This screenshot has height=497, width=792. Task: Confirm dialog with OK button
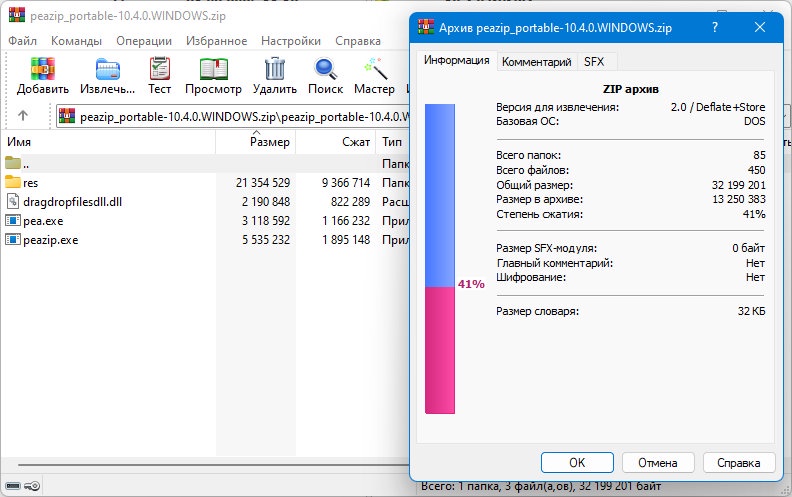(x=577, y=462)
